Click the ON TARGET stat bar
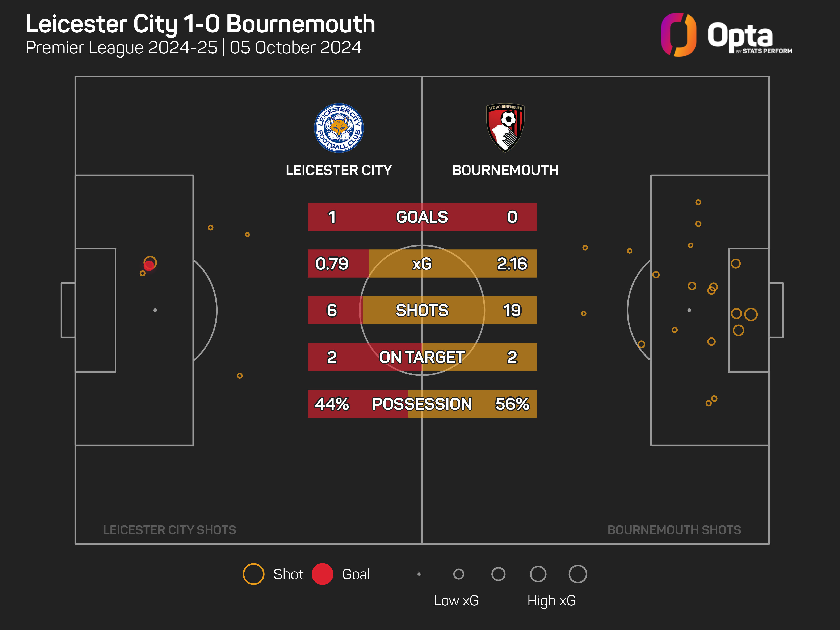Screen dimensions: 840x630 (422, 357)
